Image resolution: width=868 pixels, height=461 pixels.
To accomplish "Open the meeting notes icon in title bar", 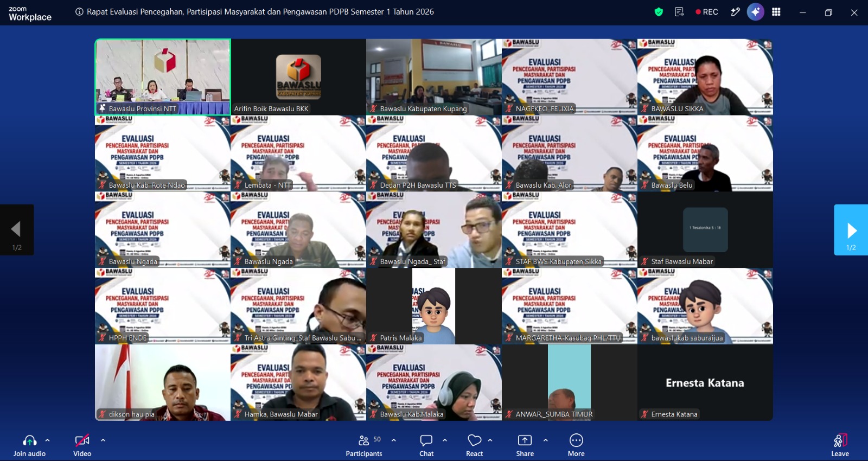I will pyautogui.click(x=679, y=12).
